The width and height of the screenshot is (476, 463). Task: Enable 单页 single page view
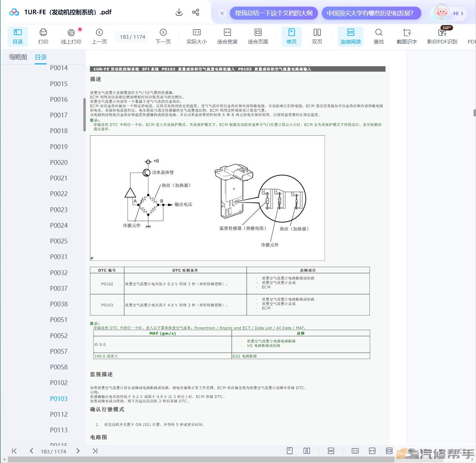coord(292,36)
